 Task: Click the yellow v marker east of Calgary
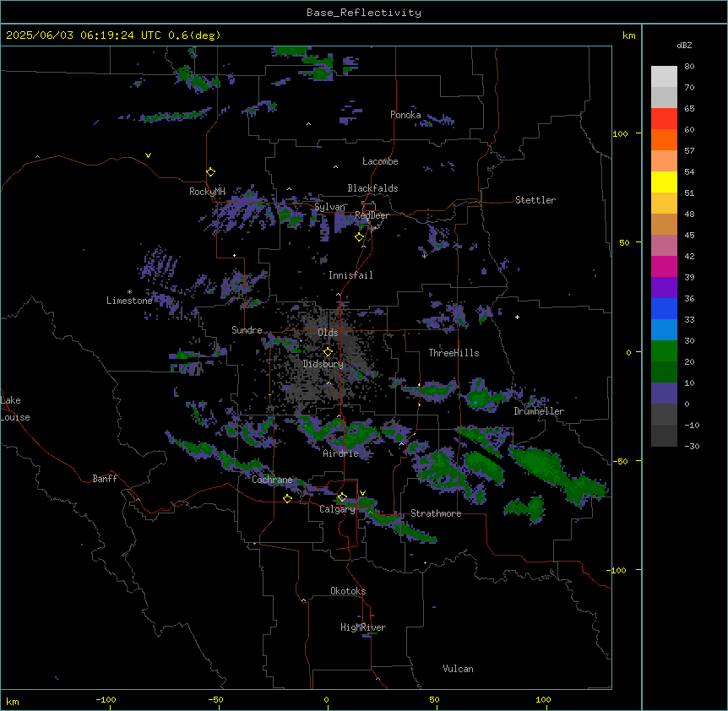[362, 493]
